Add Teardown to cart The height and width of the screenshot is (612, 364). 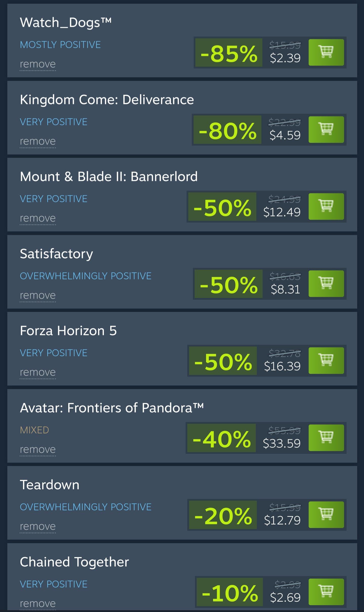tap(326, 515)
